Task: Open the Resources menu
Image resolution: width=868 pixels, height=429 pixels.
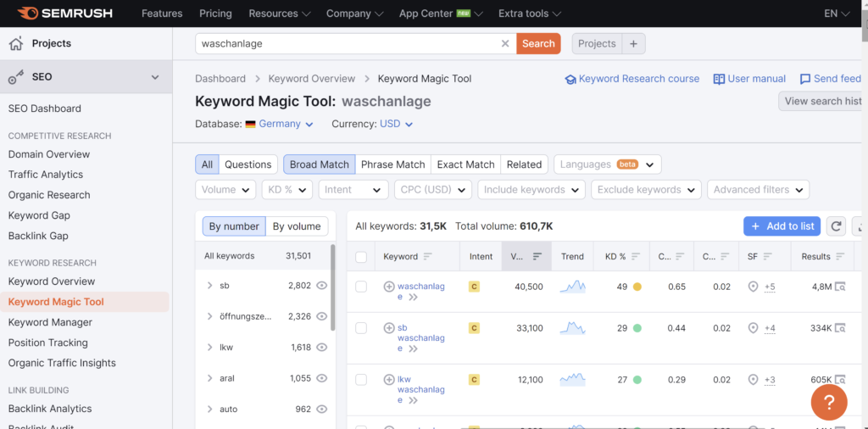Action: [x=280, y=14]
